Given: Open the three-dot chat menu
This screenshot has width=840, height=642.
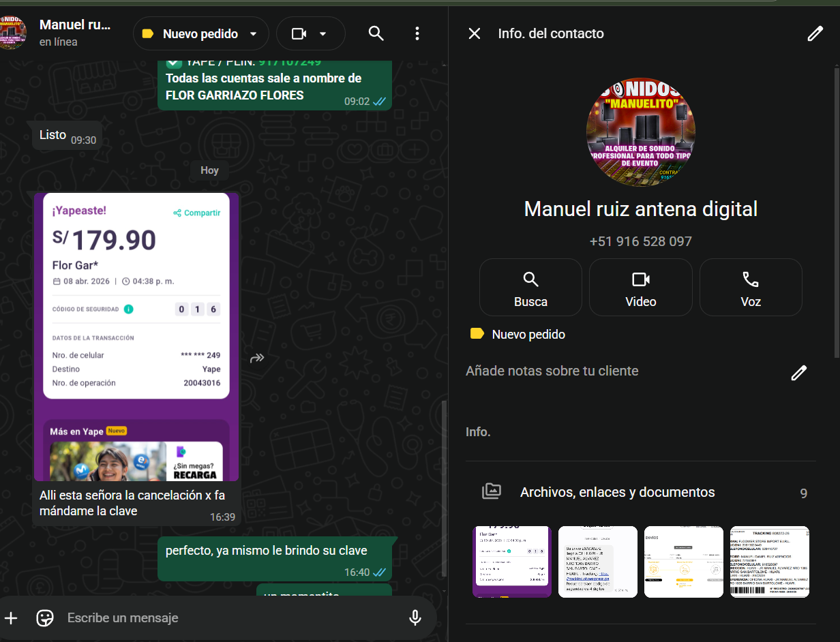Looking at the screenshot, I should [x=417, y=33].
